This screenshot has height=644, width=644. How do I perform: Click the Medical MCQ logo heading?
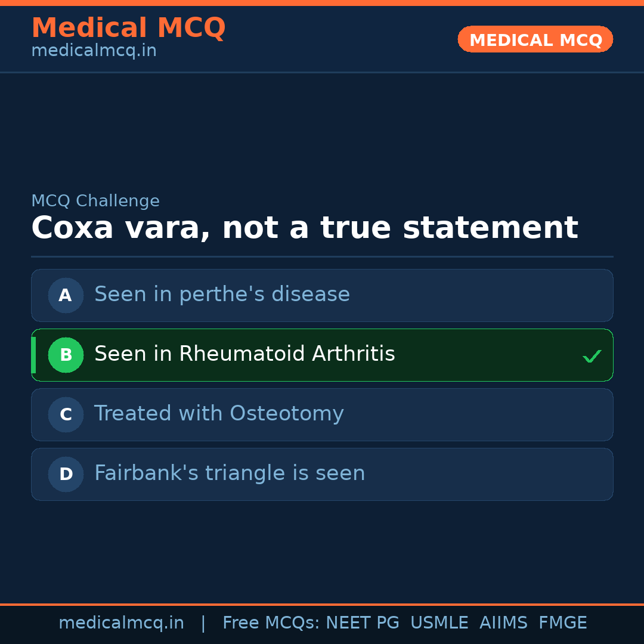click(x=128, y=27)
